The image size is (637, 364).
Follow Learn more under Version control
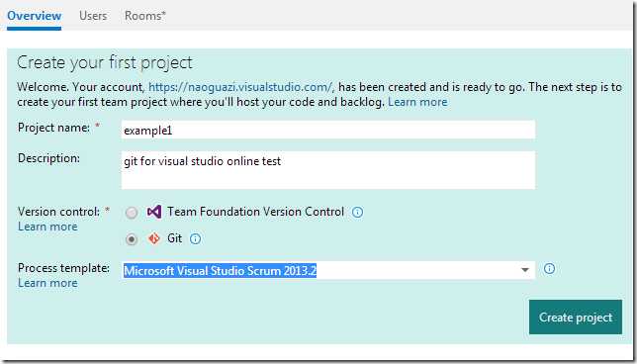(x=47, y=227)
